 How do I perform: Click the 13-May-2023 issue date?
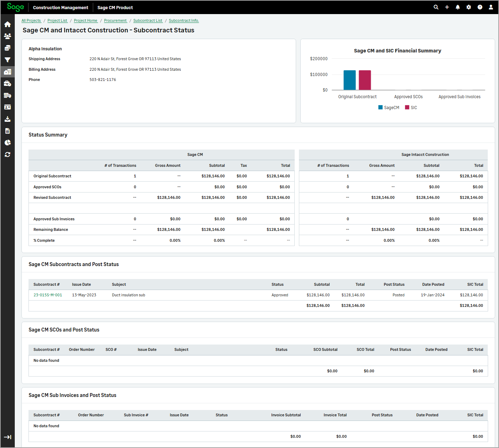pyautogui.click(x=84, y=295)
